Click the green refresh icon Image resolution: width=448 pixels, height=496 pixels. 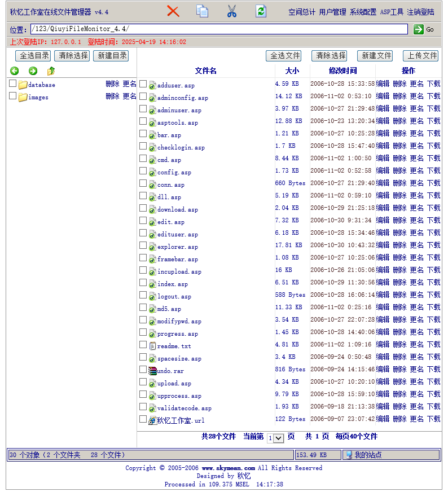pyautogui.click(x=261, y=11)
